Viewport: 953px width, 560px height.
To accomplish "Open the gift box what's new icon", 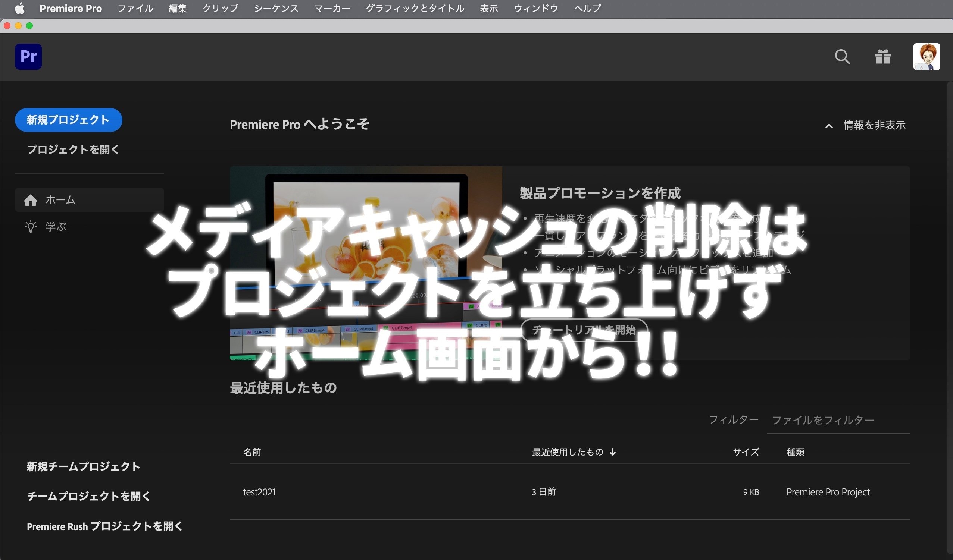I will (882, 57).
